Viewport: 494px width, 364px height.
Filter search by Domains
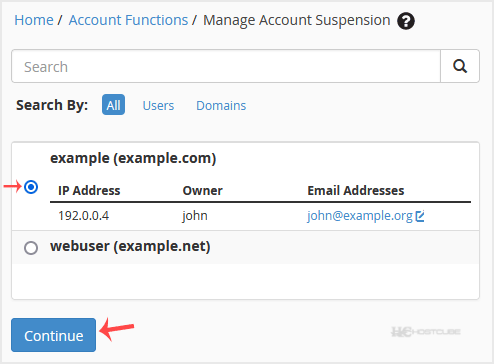pyautogui.click(x=221, y=106)
